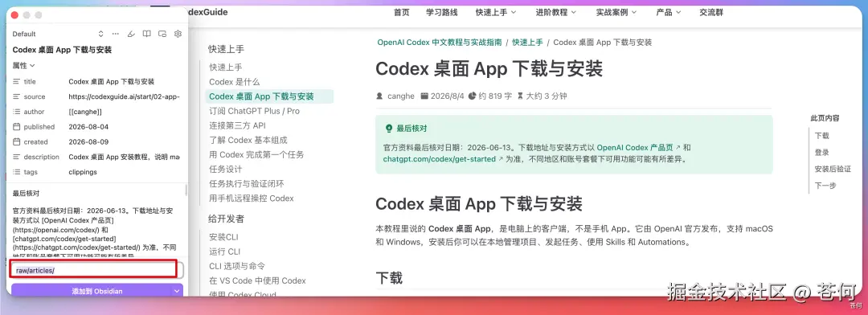Open the clipper settings gear icon

click(x=178, y=34)
